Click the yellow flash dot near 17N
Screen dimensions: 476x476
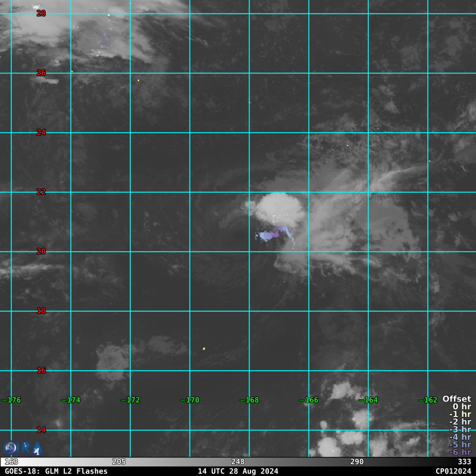coord(203,349)
